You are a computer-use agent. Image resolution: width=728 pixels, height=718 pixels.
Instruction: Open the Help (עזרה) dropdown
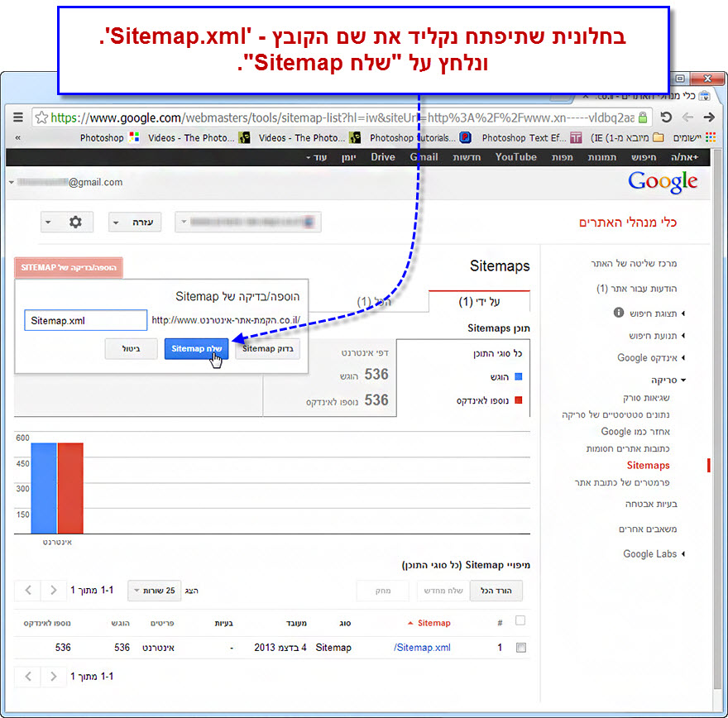135,222
